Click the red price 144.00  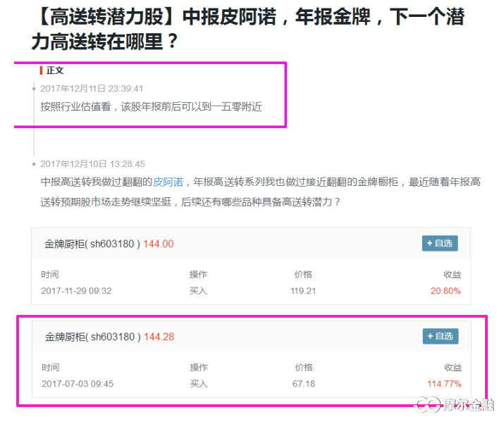[x=159, y=244]
